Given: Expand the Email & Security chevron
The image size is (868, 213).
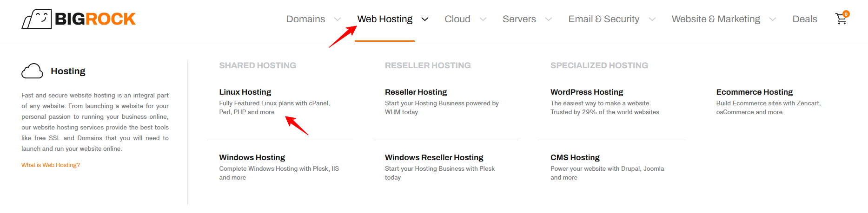Looking at the screenshot, I should click(x=652, y=19).
